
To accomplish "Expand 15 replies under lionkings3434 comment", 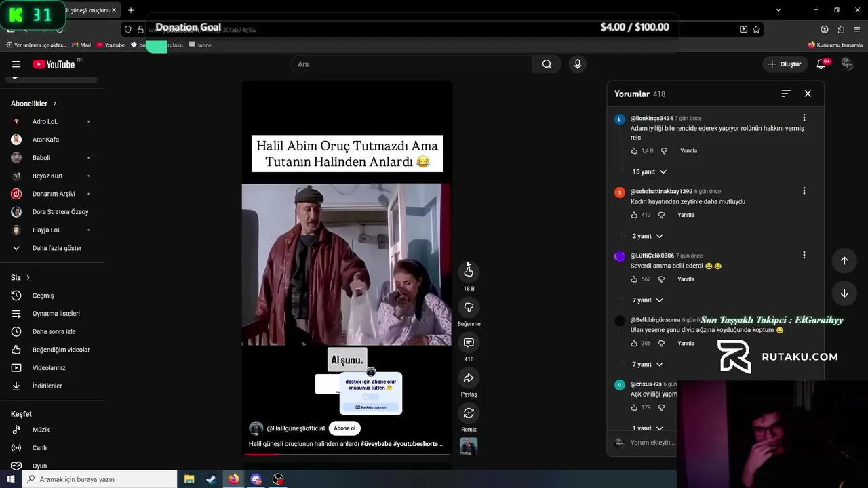I will (x=649, y=172).
